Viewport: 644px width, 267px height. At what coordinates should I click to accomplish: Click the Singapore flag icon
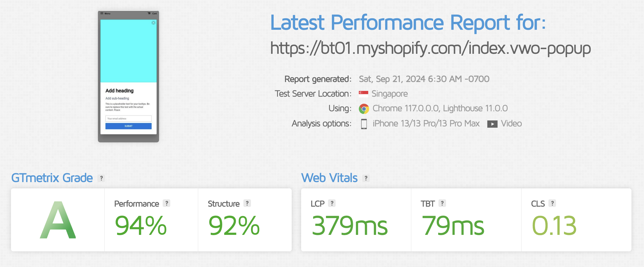pyautogui.click(x=364, y=94)
